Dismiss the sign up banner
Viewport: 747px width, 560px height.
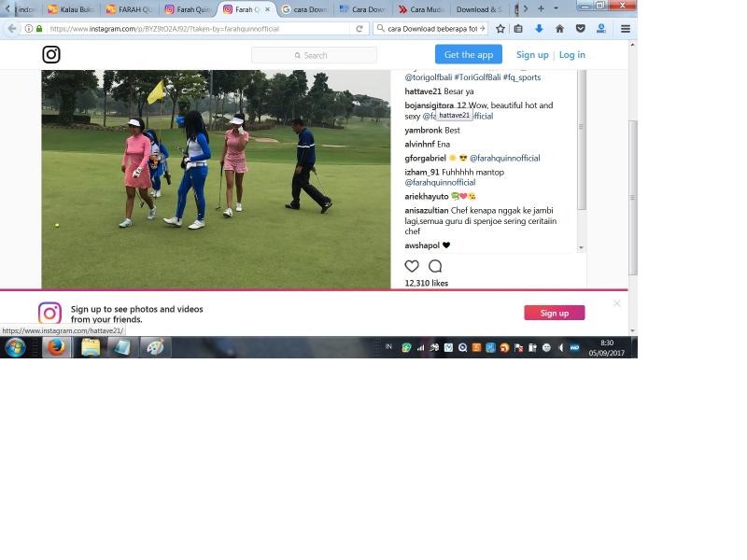(x=617, y=303)
